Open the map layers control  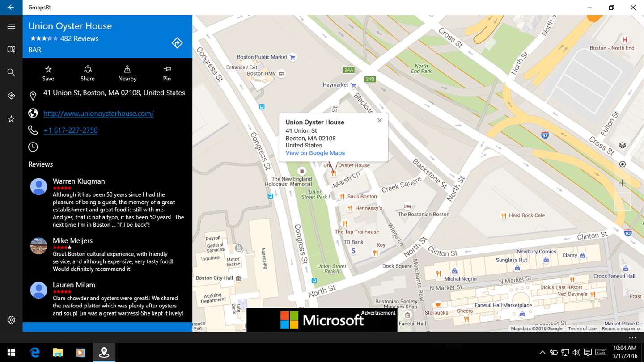pos(622,146)
